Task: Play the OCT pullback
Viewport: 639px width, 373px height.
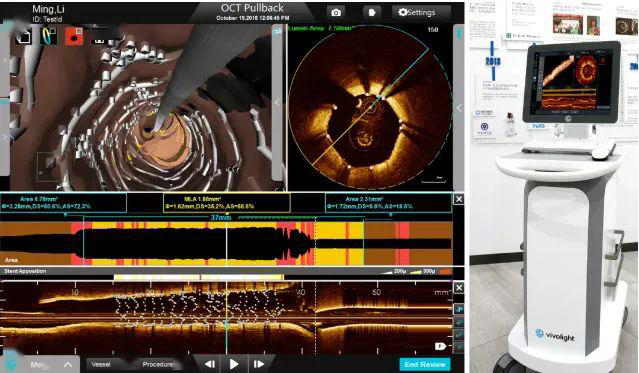Action: tap(234, 364)
